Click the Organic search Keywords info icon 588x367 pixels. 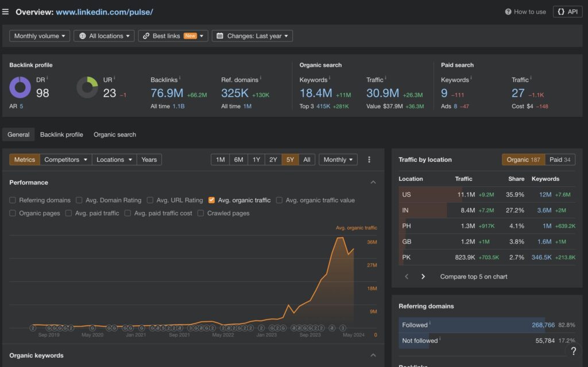pyautogui.click(x=330, y=78)
